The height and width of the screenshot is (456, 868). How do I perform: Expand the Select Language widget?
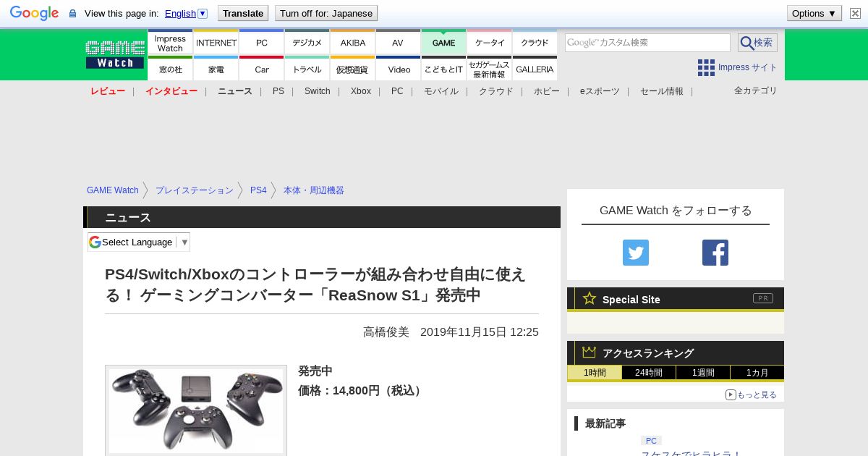(x=139, y=242)
